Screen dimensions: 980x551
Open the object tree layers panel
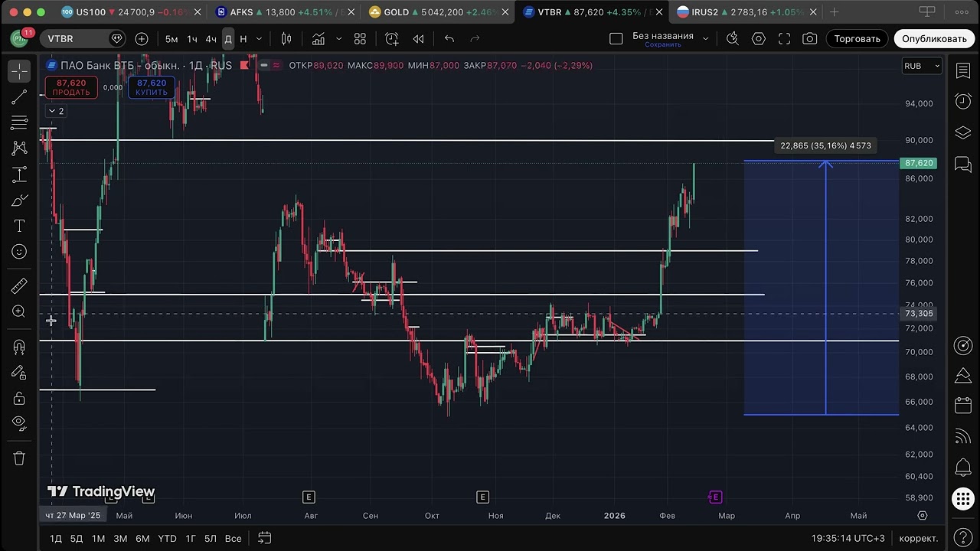pos(963,133)
